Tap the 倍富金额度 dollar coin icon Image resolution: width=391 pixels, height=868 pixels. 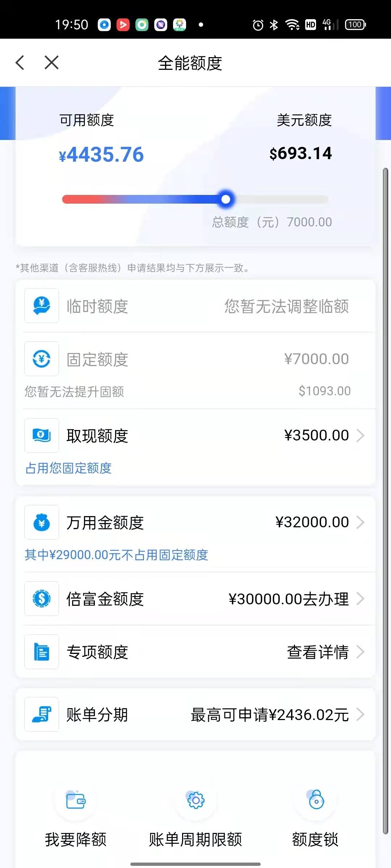42,599
